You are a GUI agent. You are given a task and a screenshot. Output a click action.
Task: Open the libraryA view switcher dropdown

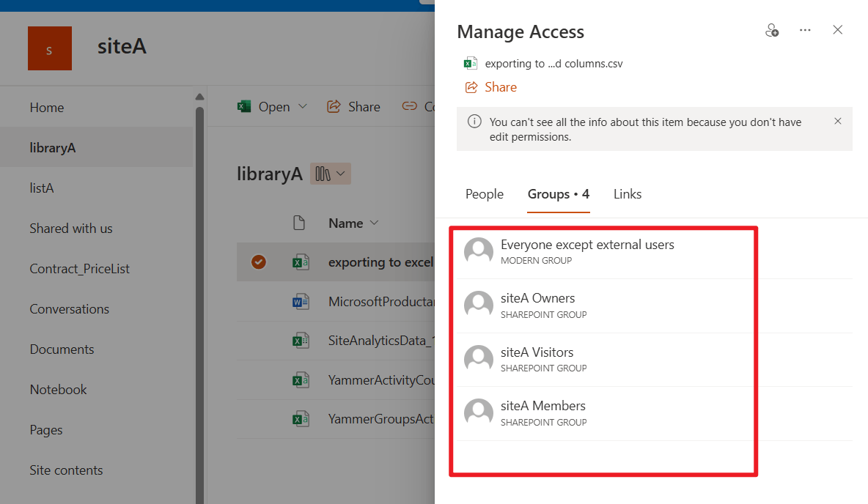[x=331, y=174]
